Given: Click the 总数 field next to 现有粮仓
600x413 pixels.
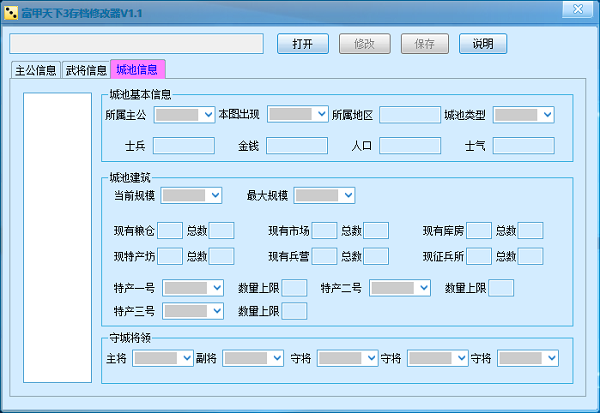Looking at the screenshot, I should tap(221, 230).
